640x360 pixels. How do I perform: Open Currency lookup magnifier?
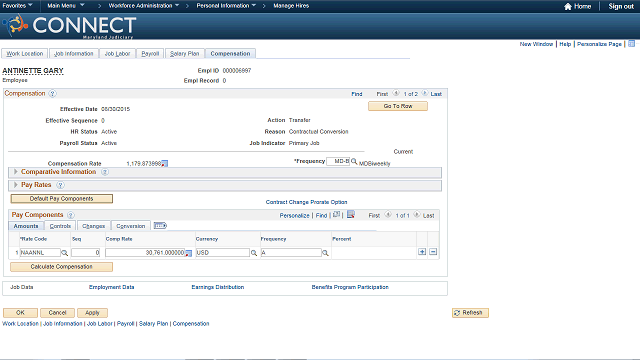coord(254,253)
